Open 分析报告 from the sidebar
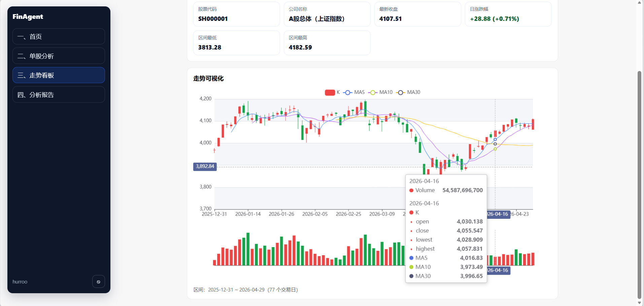Screen dimensions: 644x306 point(59,95)
